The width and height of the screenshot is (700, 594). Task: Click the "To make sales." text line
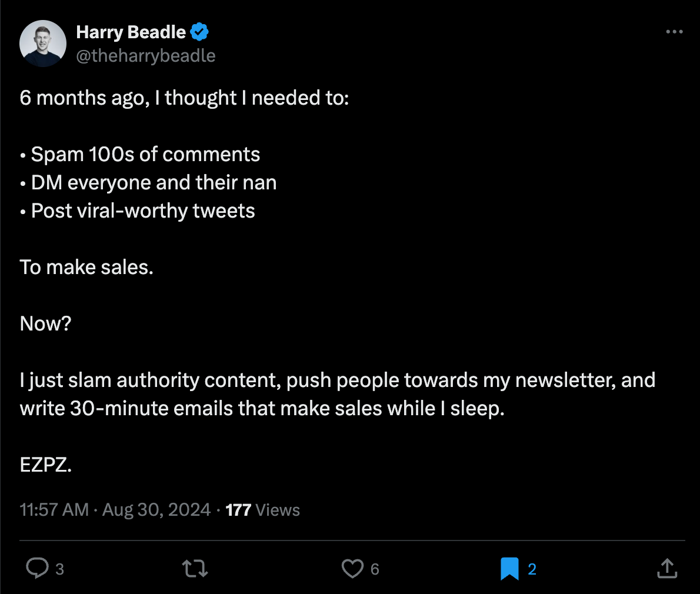pos(86,267)
